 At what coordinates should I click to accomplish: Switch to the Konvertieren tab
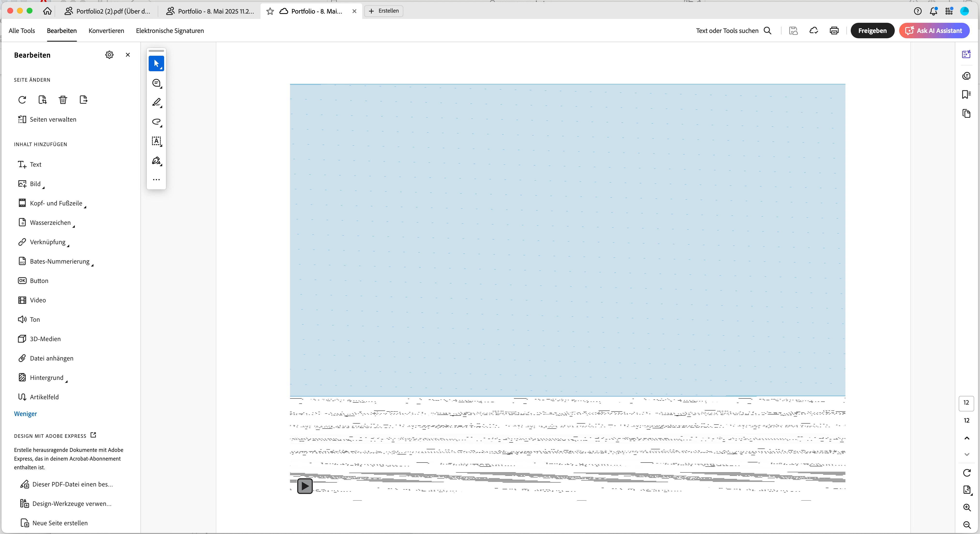click(x=106, y=31)
